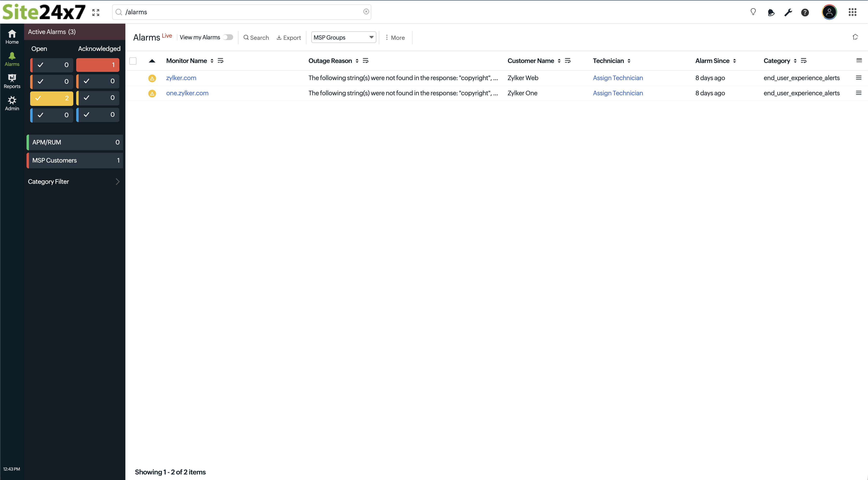Refresh the alarms list
Viewport: 868px width, 480px height.
(x=855, y=37)
